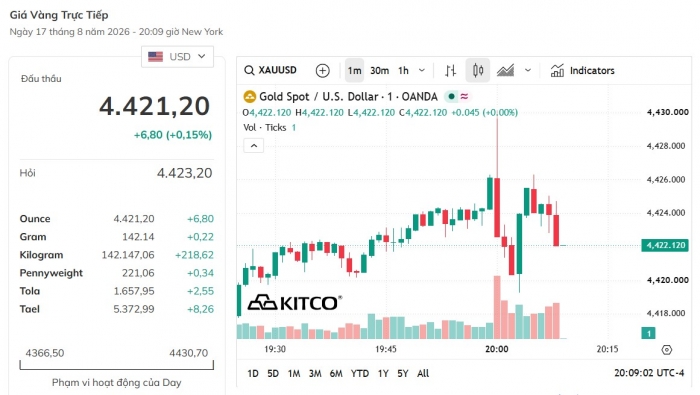The height and width of the screenshot is (395, 700).
Task: Expand more chart styles chevron
Action: pos(528,71)
